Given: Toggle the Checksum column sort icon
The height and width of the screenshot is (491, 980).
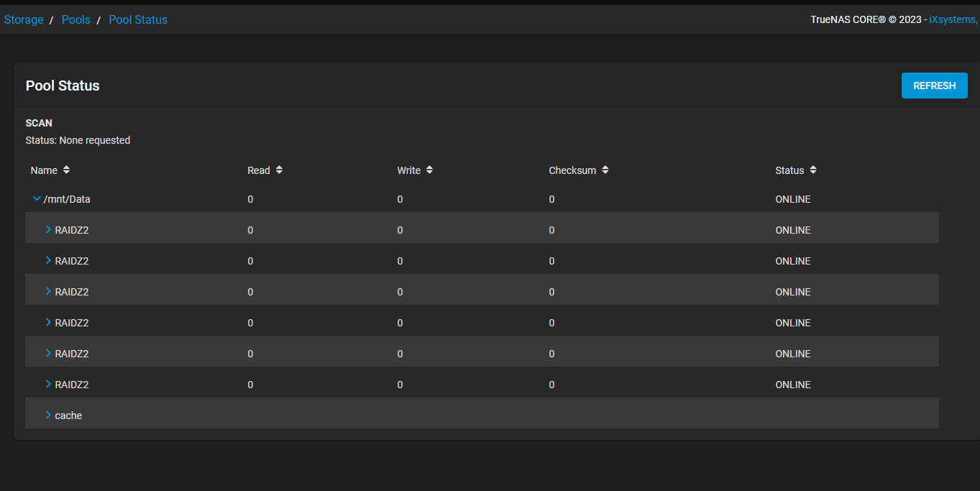Looking at the screenshot, I should click(605, 170).
